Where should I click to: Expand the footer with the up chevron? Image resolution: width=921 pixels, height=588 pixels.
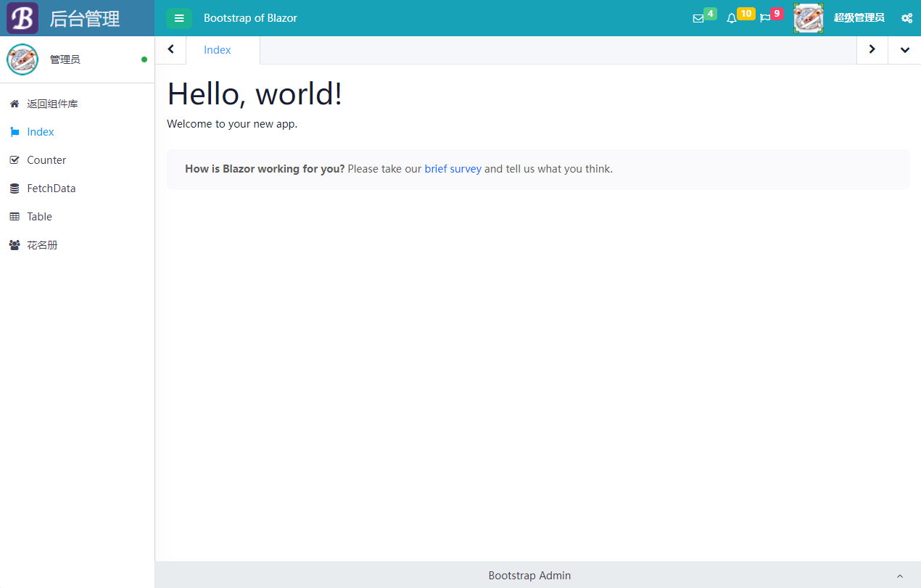point(900,576)
